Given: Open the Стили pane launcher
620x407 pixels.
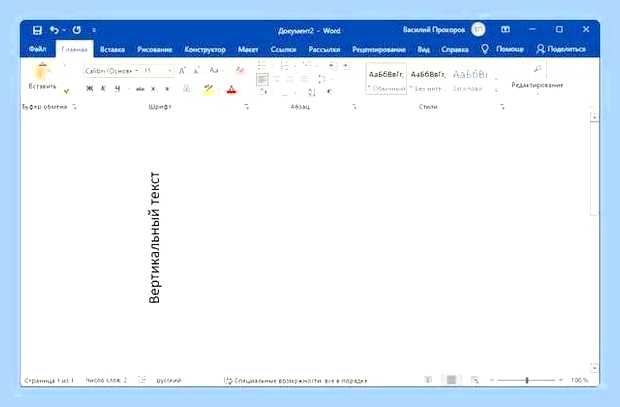Looking at the screenshot, I should [502, 107].
